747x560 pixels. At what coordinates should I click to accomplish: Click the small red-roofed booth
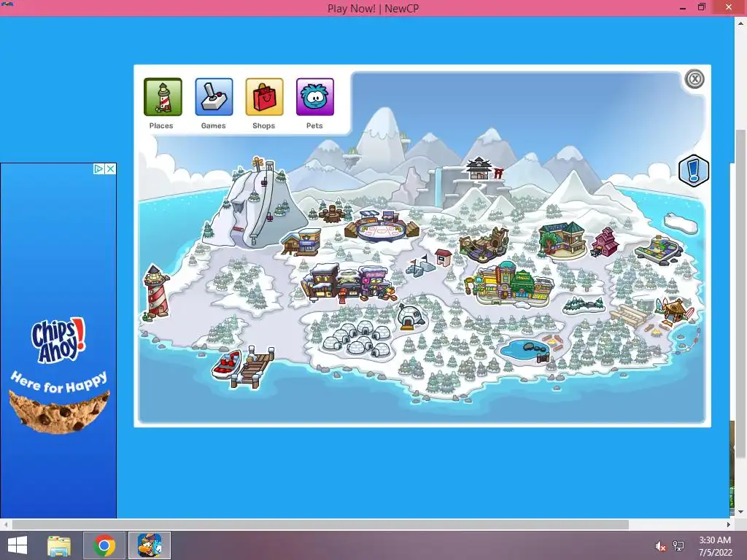point(444,257)
